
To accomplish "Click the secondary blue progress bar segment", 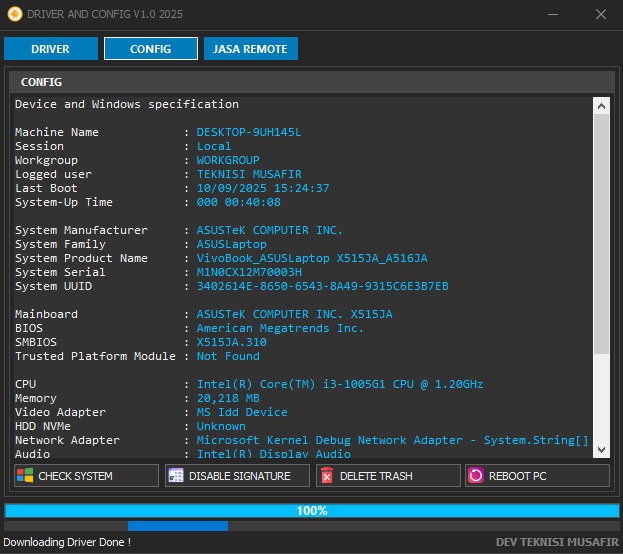I will point(178,526).
